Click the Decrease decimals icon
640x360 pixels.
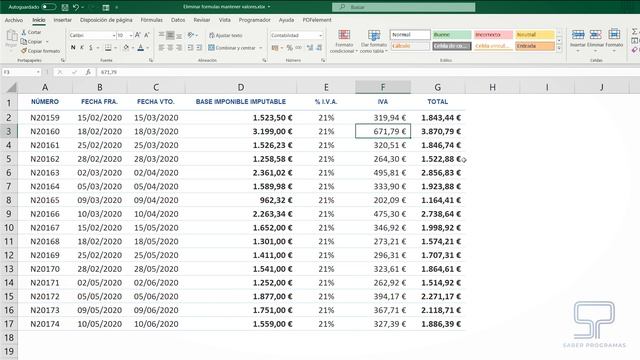(x=318, y=48)
